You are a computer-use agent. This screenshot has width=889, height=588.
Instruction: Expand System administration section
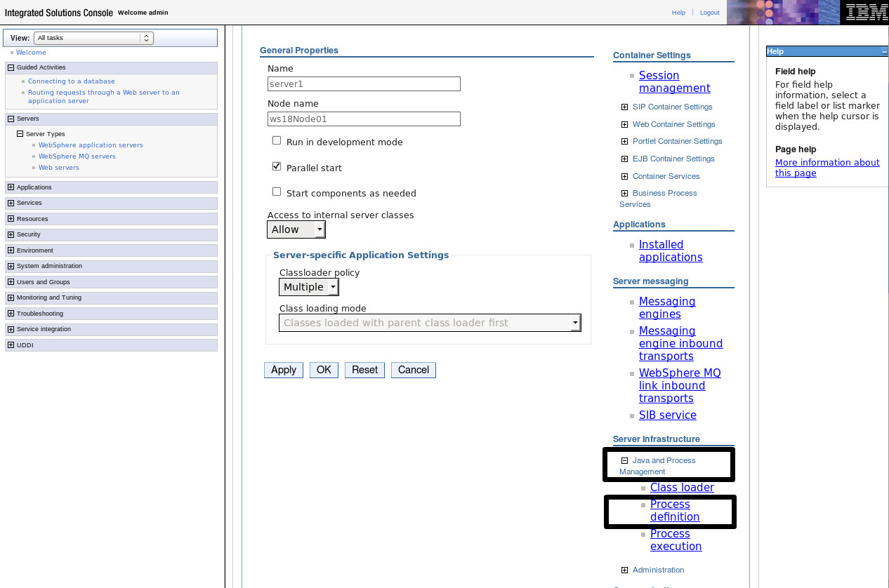tap(11, 266)
